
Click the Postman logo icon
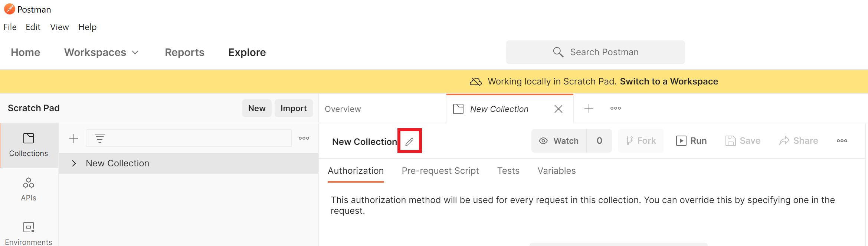(x=9, y=9)
